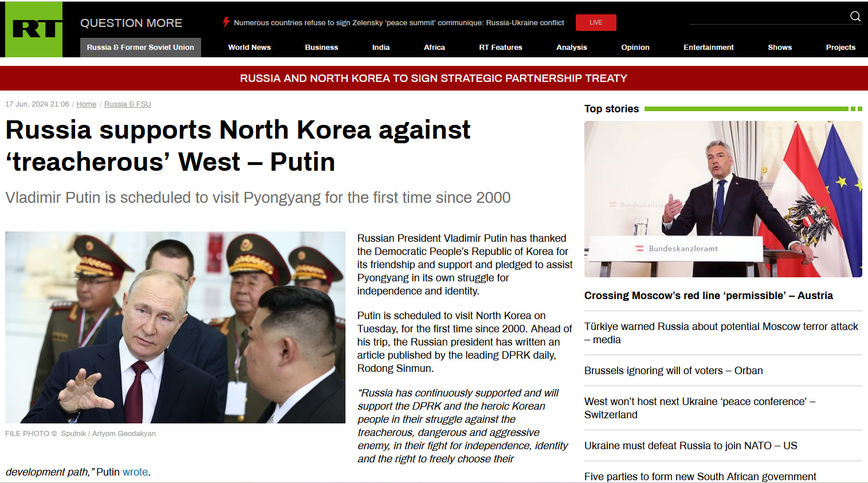Open the Entertainment section
Image resolution: width=868 pixels, height=483 pixels.
(709, 48)
